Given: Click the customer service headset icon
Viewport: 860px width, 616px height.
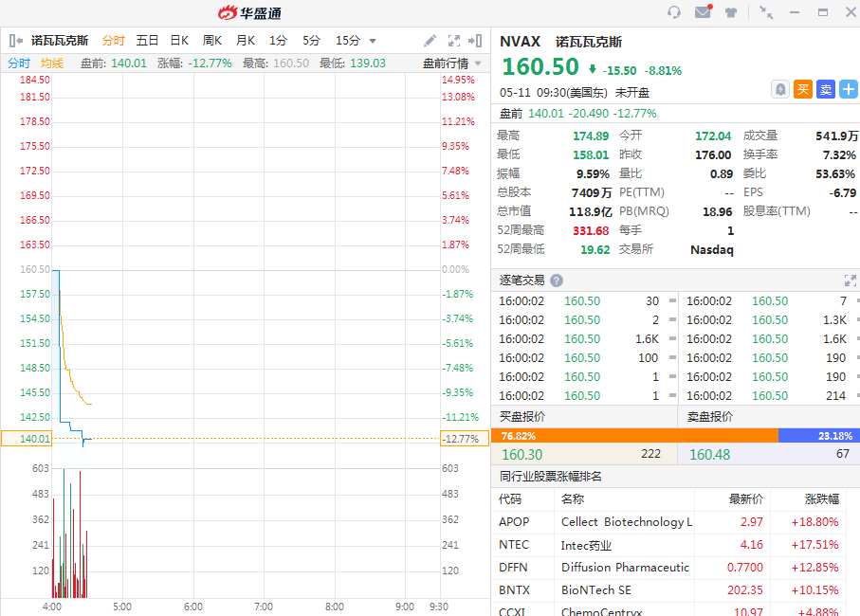Looking at the screenshot, I should [x=674, y=12].
